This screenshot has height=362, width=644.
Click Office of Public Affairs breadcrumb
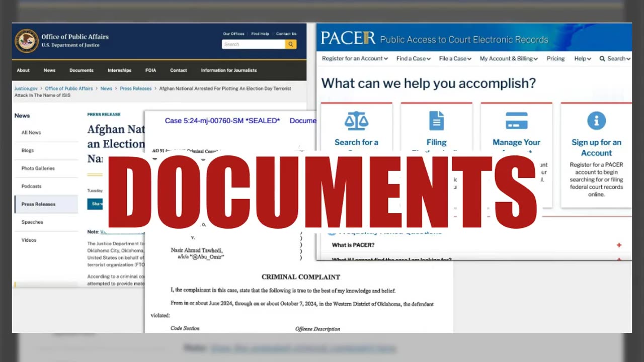coord(69,88)
